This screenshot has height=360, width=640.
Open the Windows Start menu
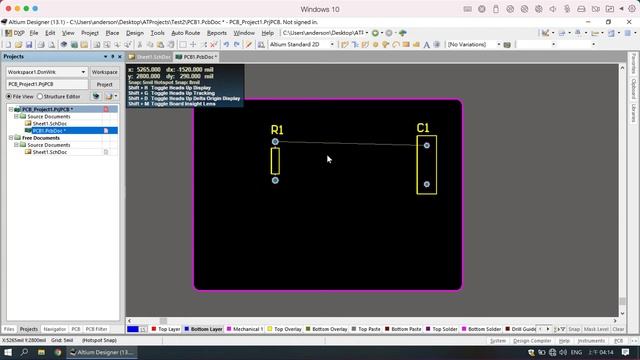click(8, 352)
